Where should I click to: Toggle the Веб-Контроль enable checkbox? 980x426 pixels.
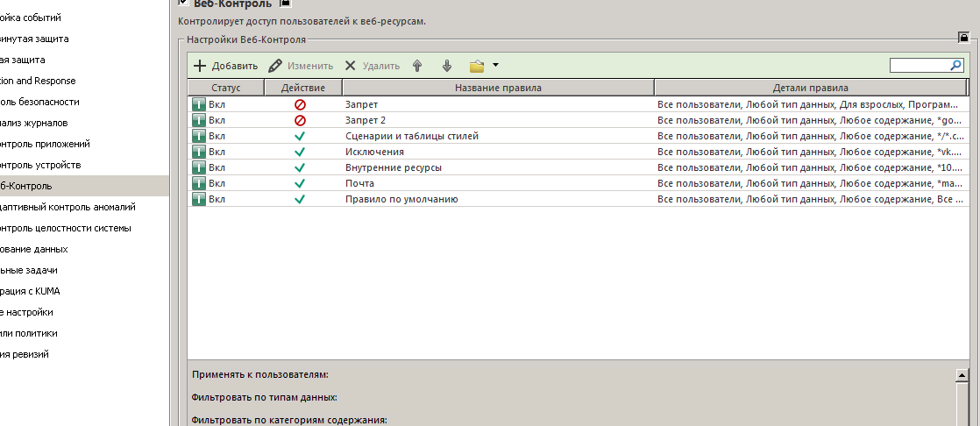pyautogui.click(x=183, y=4)
